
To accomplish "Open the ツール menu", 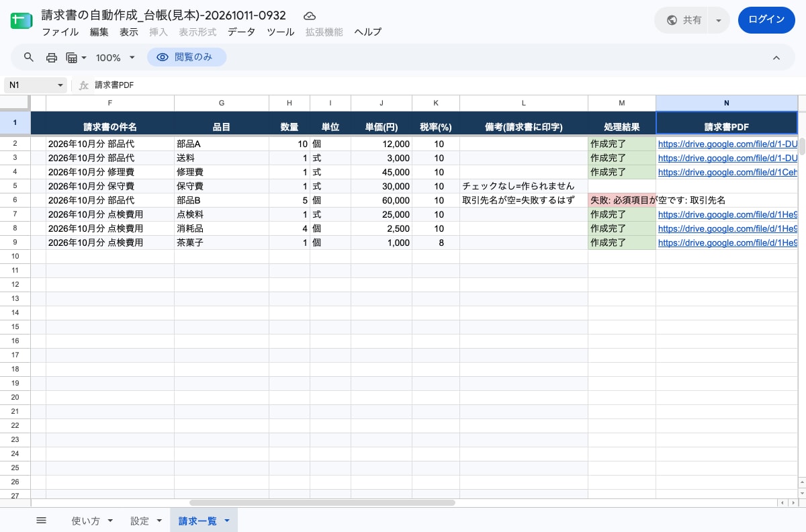I will (x=281, y=32).
